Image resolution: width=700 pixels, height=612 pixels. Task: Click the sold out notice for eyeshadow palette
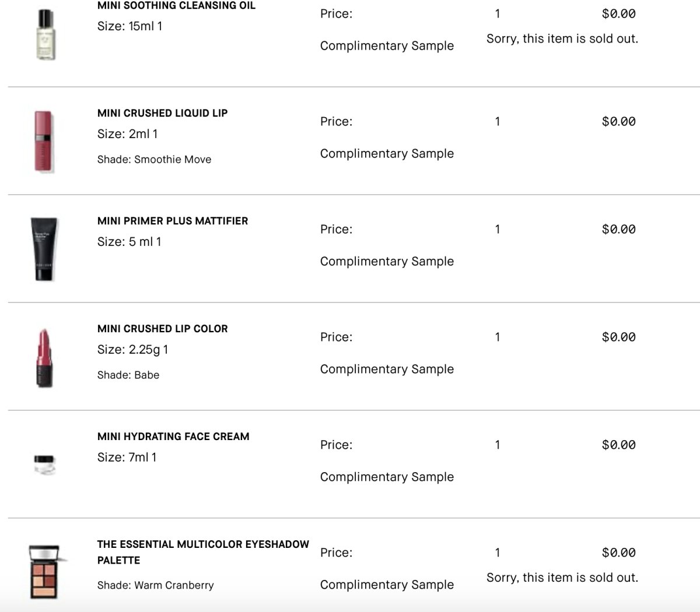tap(562, 578)
